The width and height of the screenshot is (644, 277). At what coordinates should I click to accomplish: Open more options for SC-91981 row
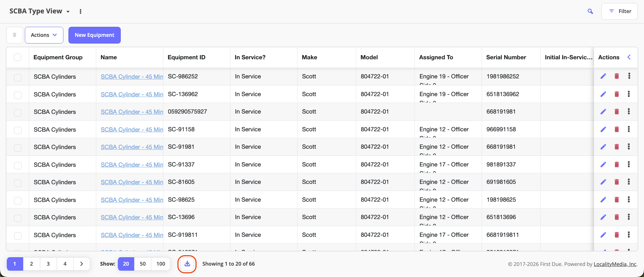pyautogui.click(x=629, y=147)
